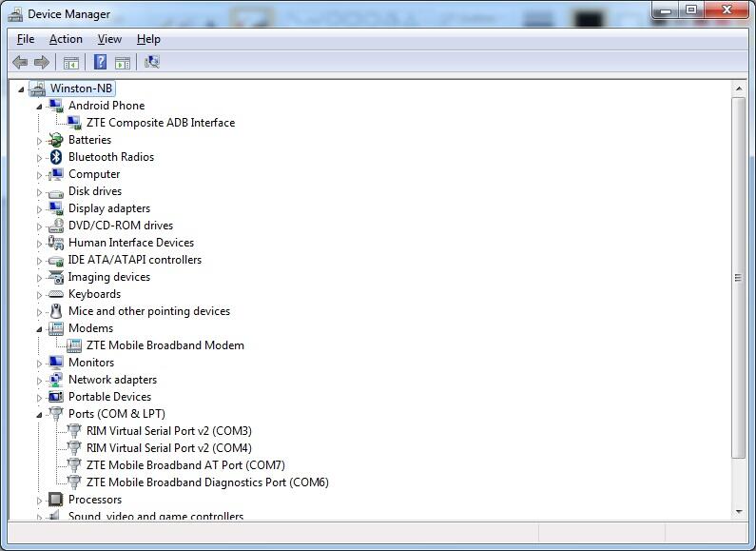The image size is (756, 551).
Task: Click the scrollbar down arrow
Action: click(x=738, y=512)
